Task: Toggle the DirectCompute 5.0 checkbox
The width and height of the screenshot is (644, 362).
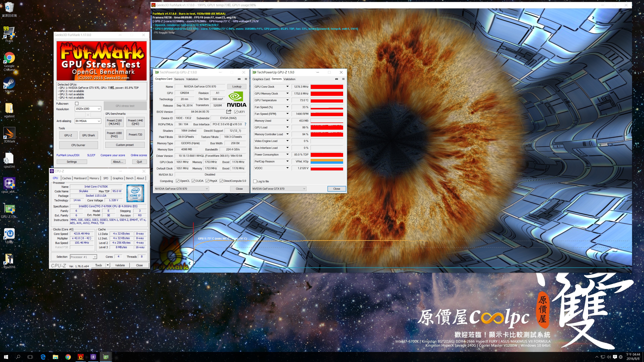Action: pos(221,181)
